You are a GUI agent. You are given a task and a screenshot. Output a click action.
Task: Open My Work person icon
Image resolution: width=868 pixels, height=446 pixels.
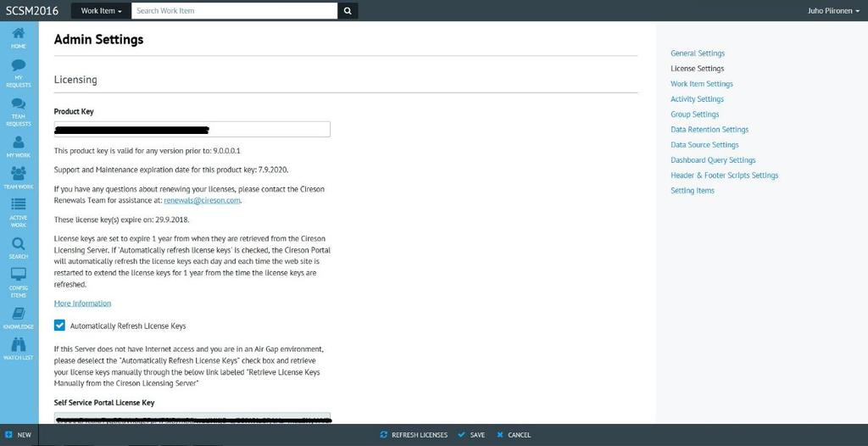pyautogui.click(x=19, y=142)
